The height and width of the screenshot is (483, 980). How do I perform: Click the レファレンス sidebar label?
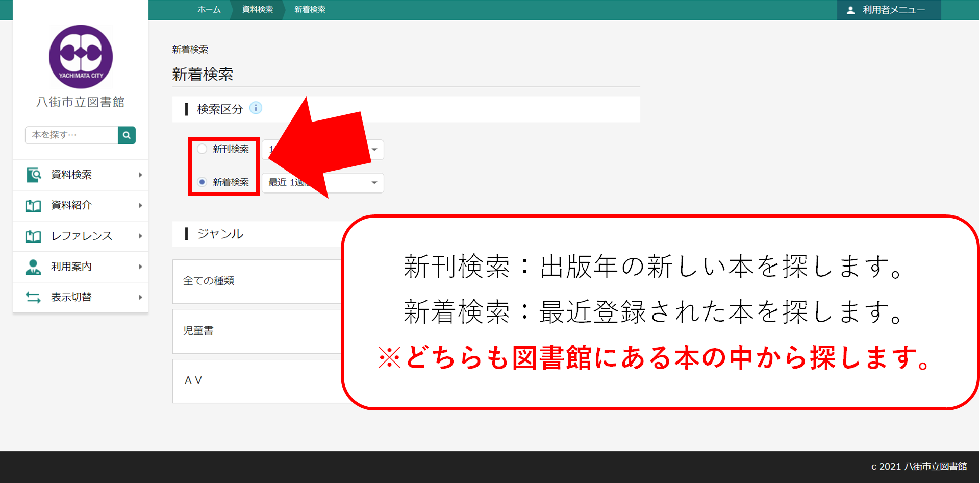tap(82, 236)
